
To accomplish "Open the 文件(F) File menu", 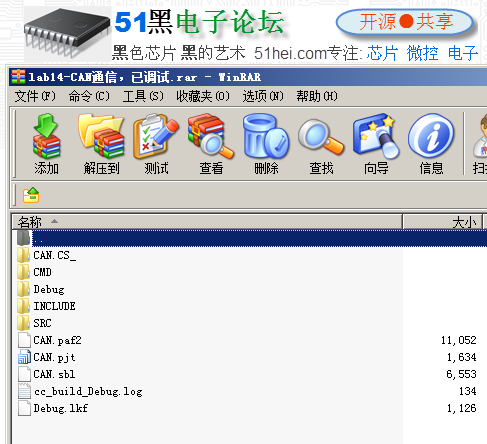I will [x=35, y=96].
